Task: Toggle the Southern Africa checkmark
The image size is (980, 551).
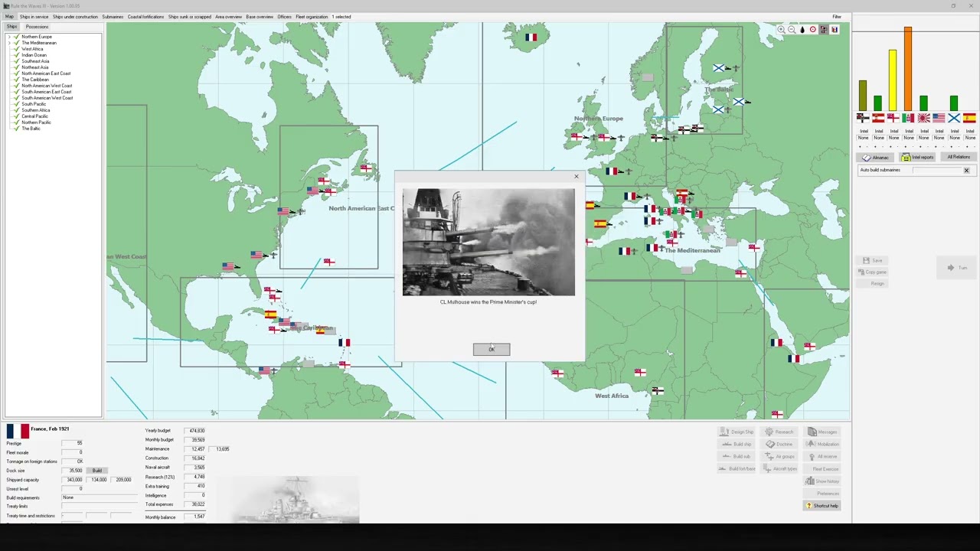Action: click(x=16, y=110)
